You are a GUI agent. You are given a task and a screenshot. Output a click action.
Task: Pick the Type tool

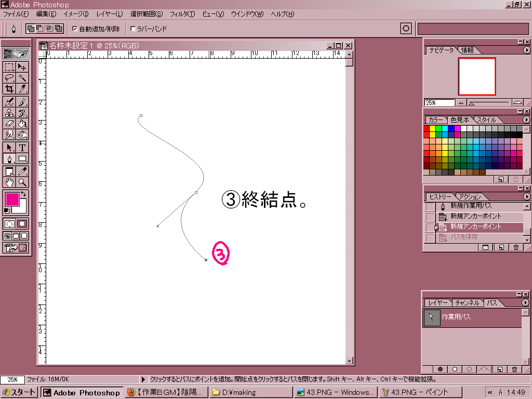22,148
